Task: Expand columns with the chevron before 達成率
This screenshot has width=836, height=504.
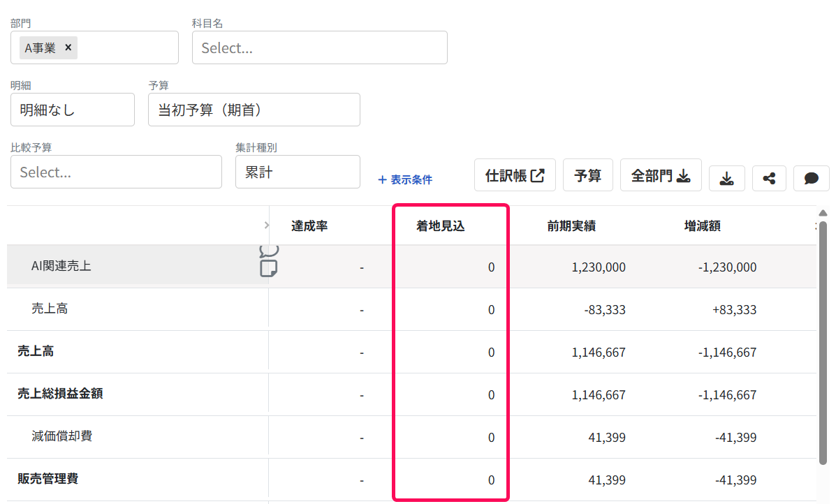Action: 267,225
